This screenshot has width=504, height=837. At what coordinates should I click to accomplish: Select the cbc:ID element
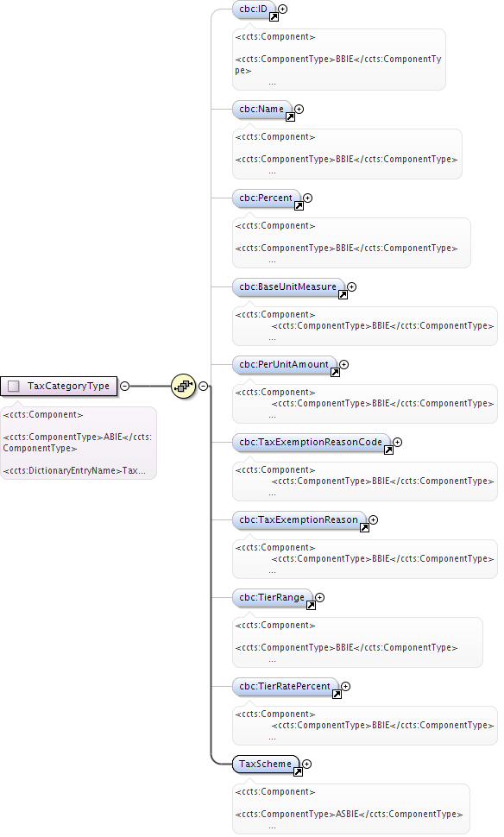pos(254,9)
